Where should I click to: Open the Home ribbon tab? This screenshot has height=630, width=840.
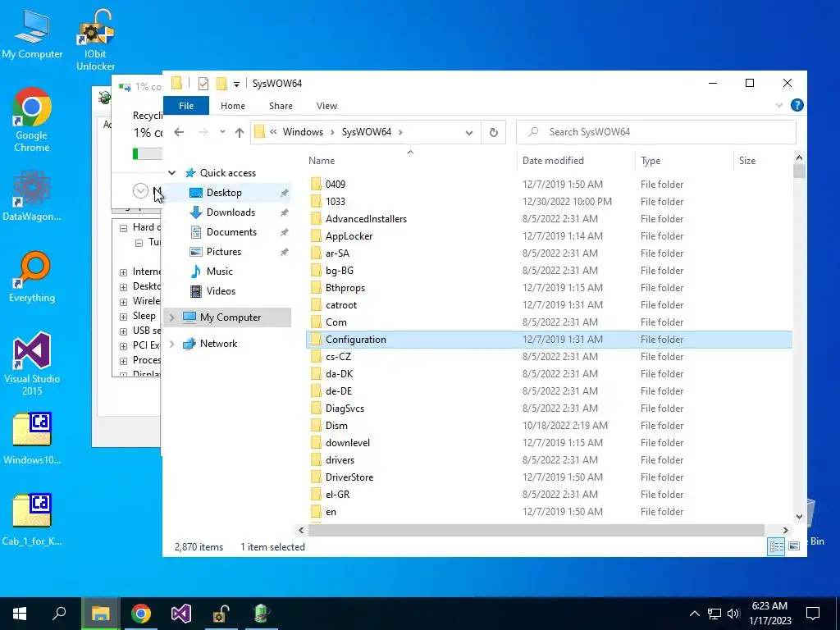tap(232, 106)
